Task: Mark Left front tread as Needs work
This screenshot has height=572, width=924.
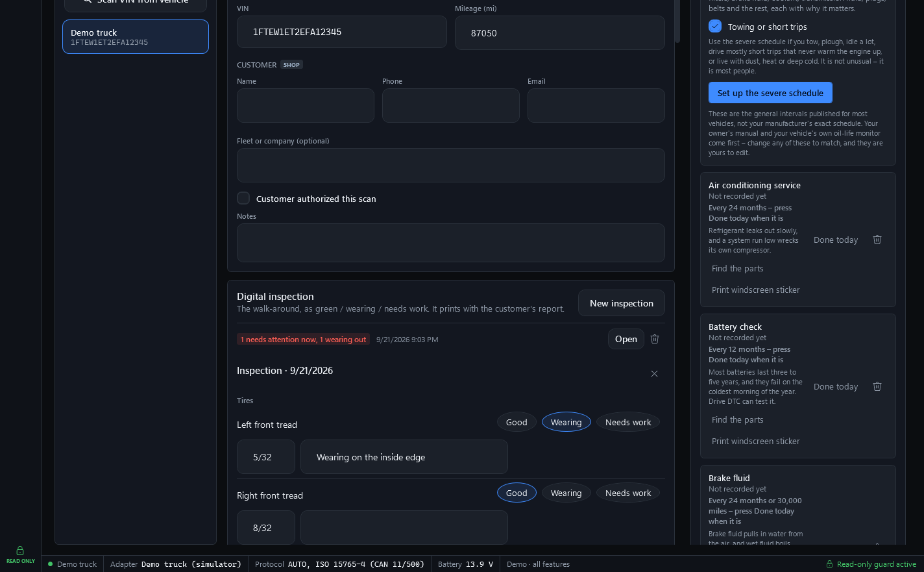Action: coord(628,422)
